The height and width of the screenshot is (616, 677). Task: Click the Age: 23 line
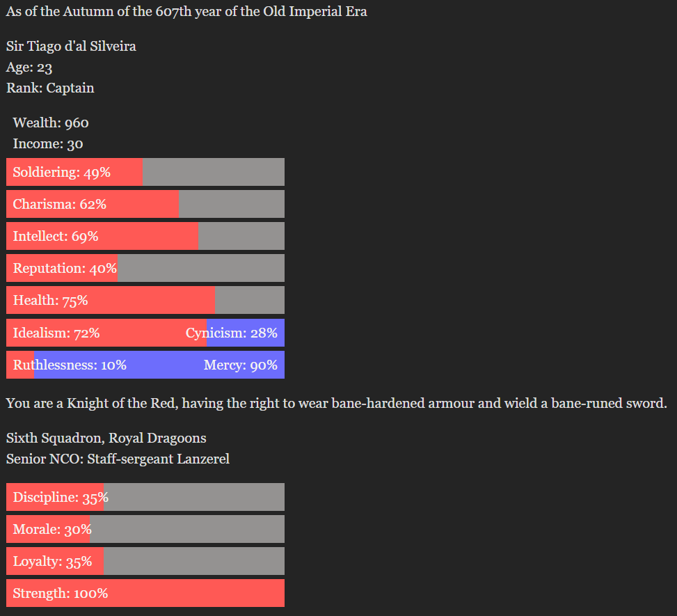coord(29,68)
